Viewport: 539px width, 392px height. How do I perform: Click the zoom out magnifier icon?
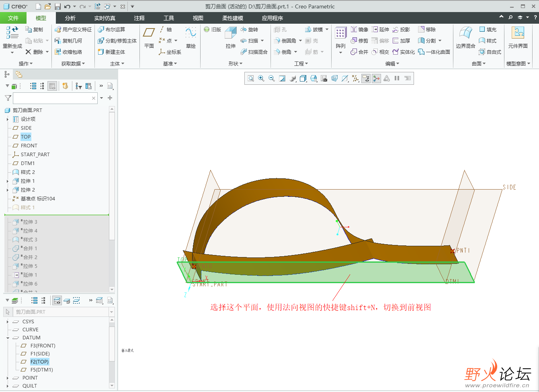272,78
